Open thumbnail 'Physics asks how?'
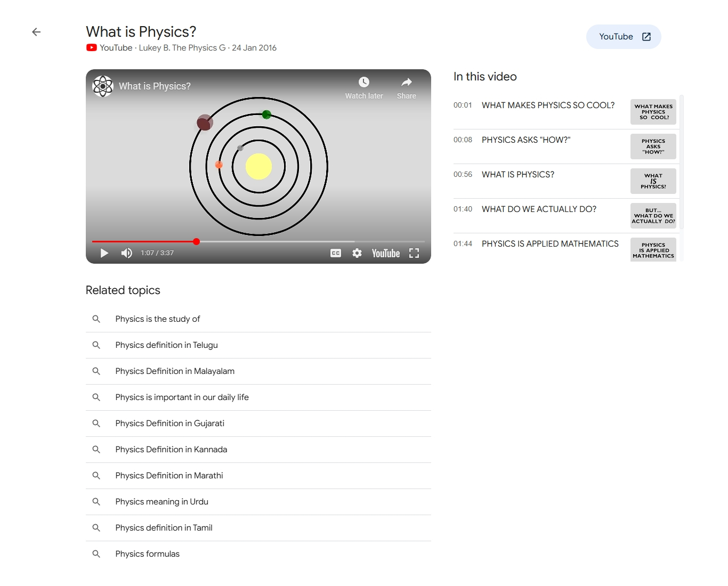Screen dimensions: 728x586 click(x=653, y=146)
